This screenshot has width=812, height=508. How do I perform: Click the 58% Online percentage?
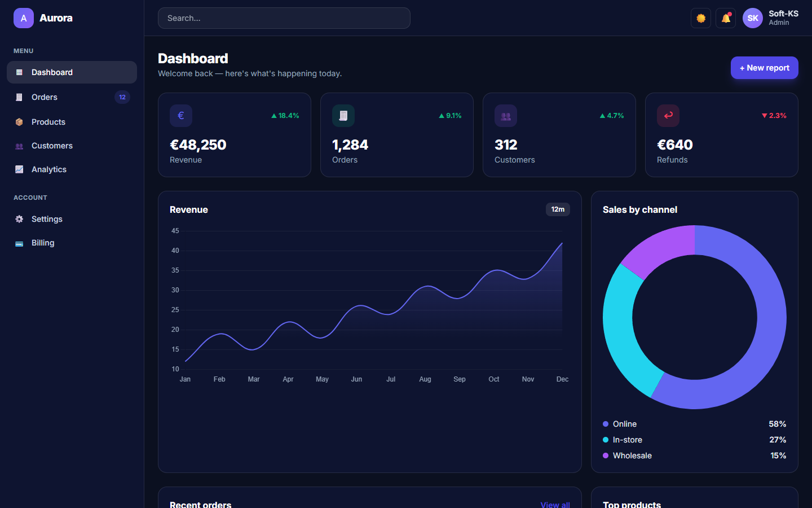pyautogui.click(x=778, y=424)
